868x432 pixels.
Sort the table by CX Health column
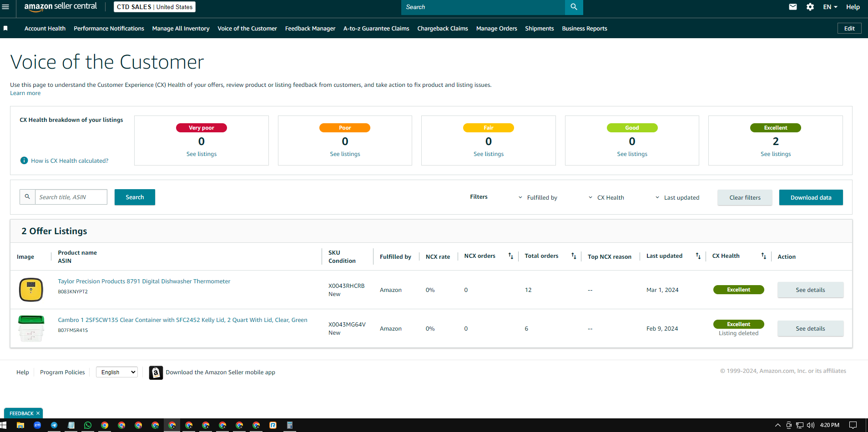click(x=764, y=256)
